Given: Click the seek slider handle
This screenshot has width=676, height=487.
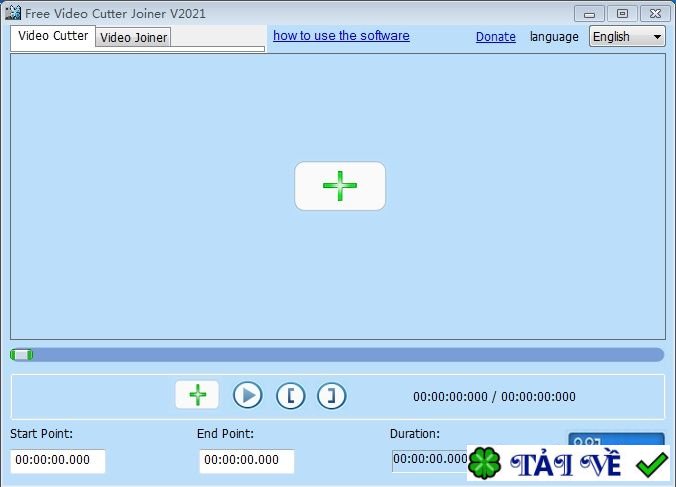Looking at the screenshot, I should coord(22,355).
